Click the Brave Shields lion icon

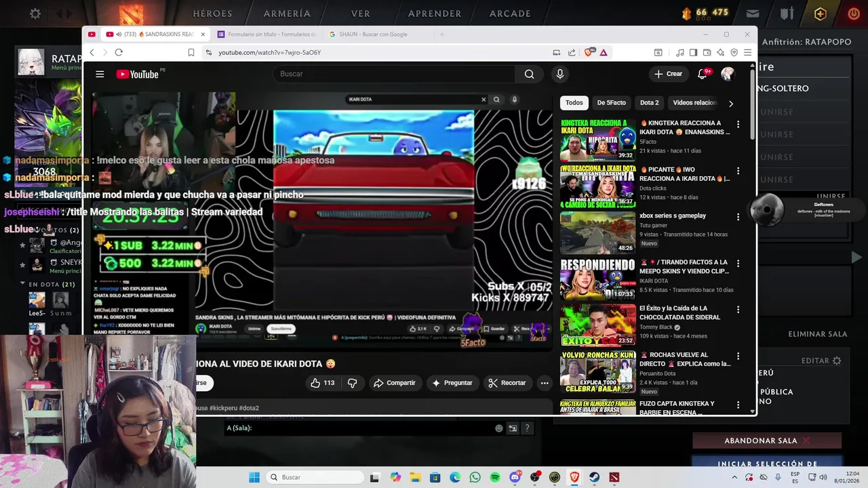pyautogui.click(x=589, y=52)
